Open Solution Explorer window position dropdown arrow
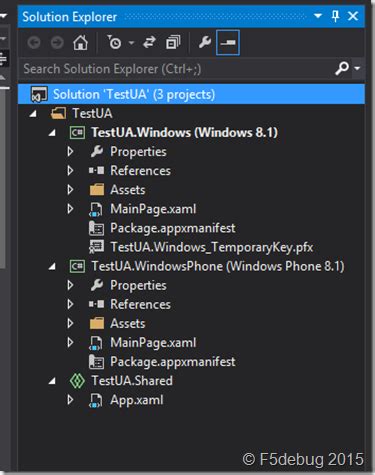 (x=318, y=16)
